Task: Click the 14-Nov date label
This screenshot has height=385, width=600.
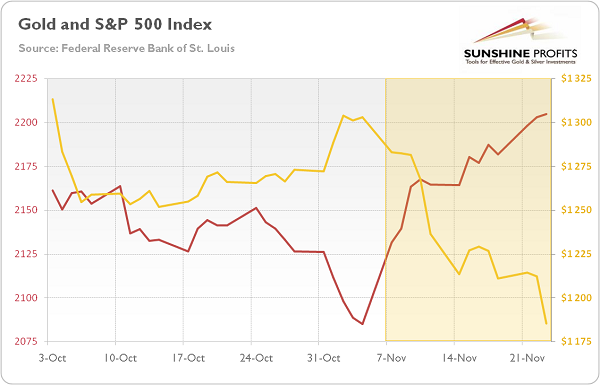Action: pos(459,358)
